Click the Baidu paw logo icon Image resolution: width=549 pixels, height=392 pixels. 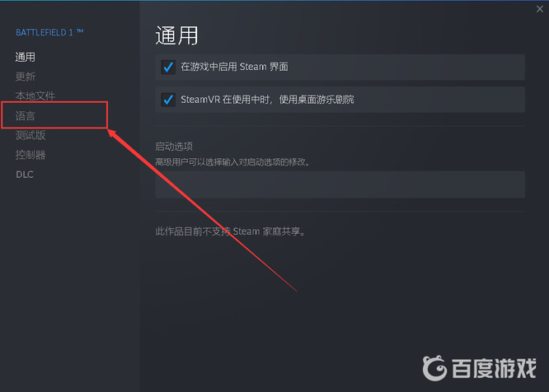click(435, 368)
